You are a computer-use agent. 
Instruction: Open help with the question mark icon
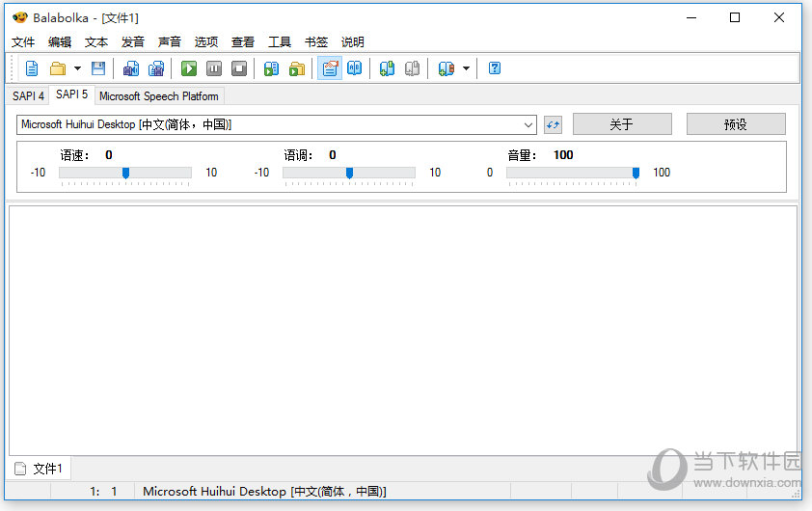[x=495, y=68]
